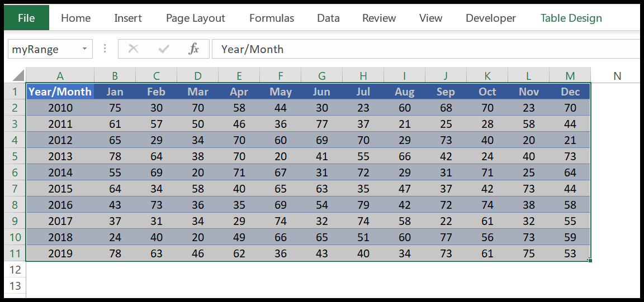Select column G header
The height and width of the screenshot is (302, 644).
coord(321,76)
